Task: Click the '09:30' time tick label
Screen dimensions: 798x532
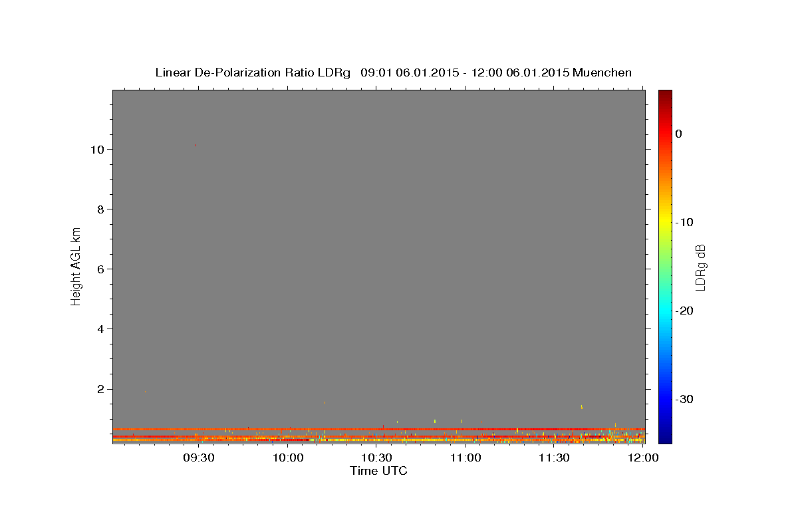Action: 199,458
